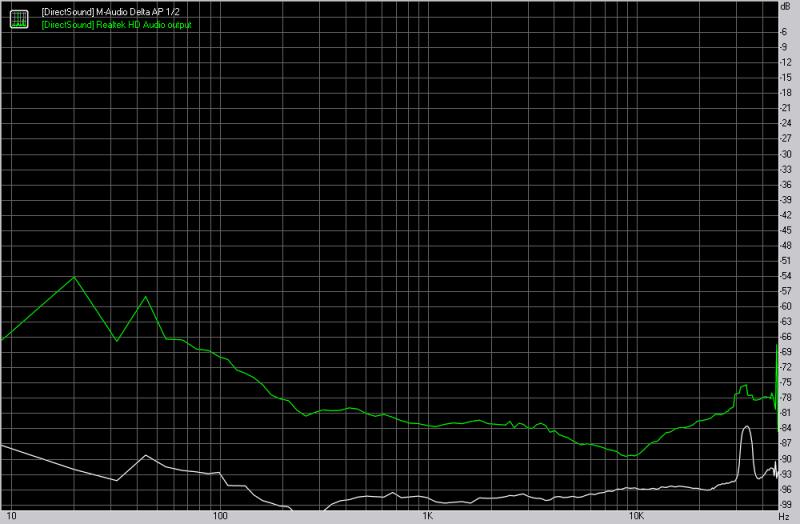Click the -6 dB scale label

(x=786, y=31)
